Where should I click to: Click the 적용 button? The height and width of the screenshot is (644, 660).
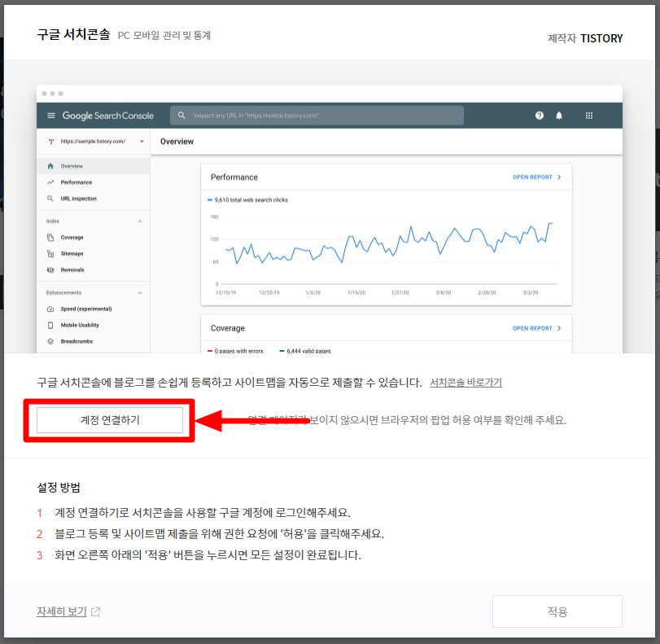coord(557,611)
